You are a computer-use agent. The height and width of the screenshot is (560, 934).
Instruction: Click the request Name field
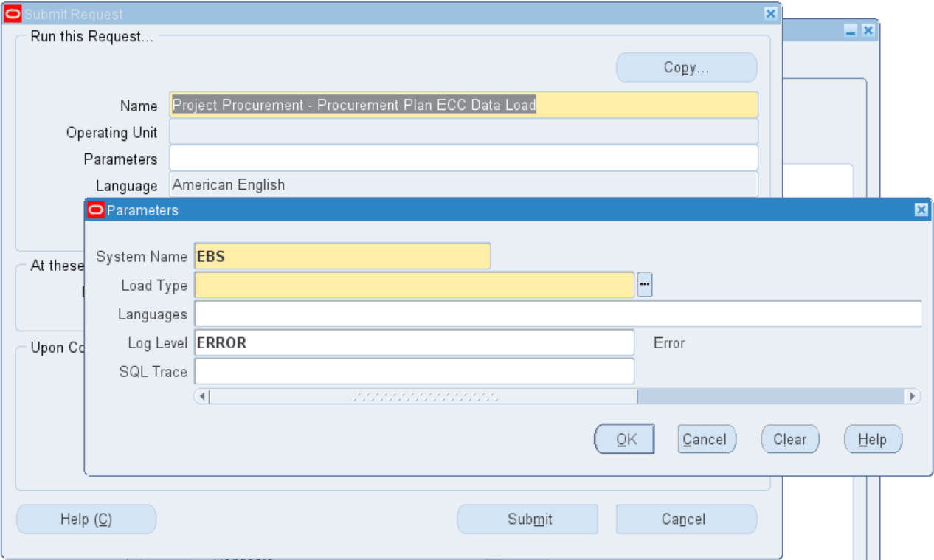pyautogui.click(x=463, y=105)
